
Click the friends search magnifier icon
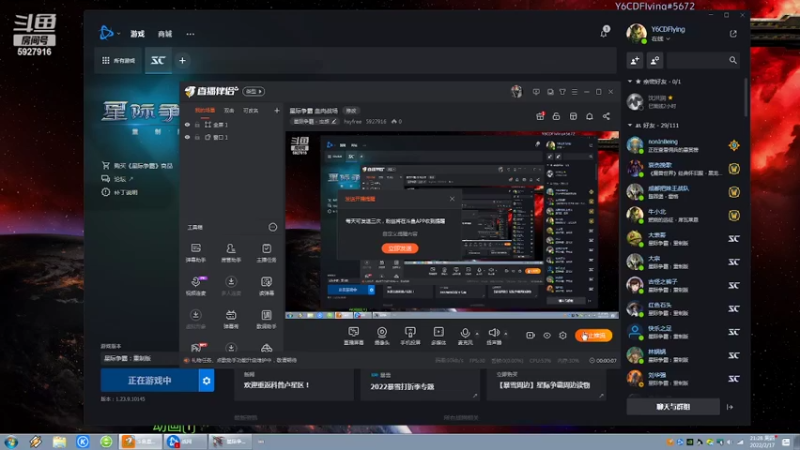(x=733, y=60)
